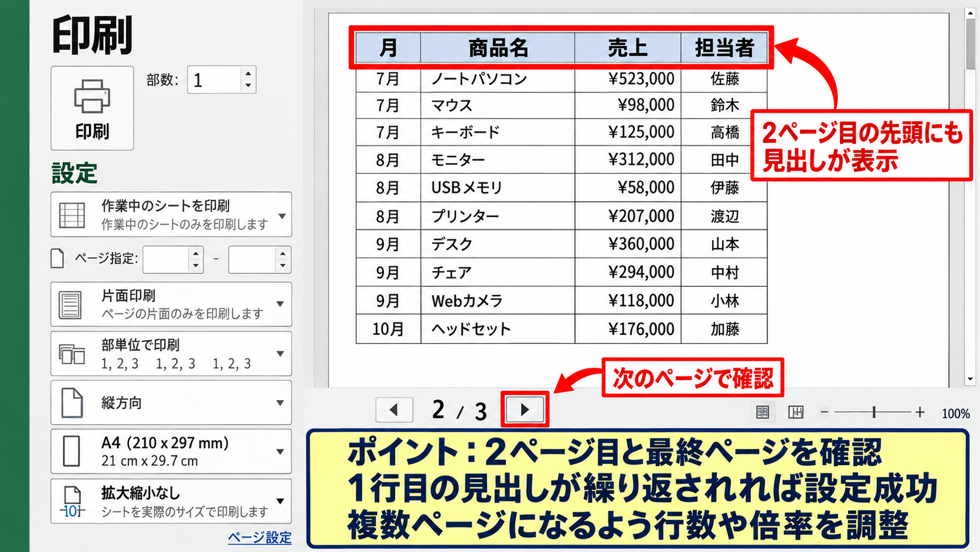Click the ページ指定 end page field

tap(252, 259)
